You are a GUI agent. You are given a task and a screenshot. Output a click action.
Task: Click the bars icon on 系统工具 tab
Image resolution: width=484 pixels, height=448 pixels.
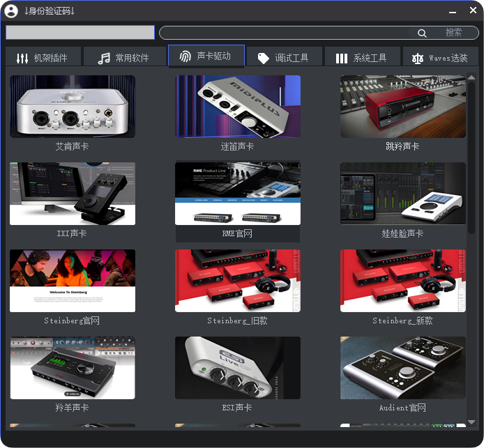[x=342, y=59]
